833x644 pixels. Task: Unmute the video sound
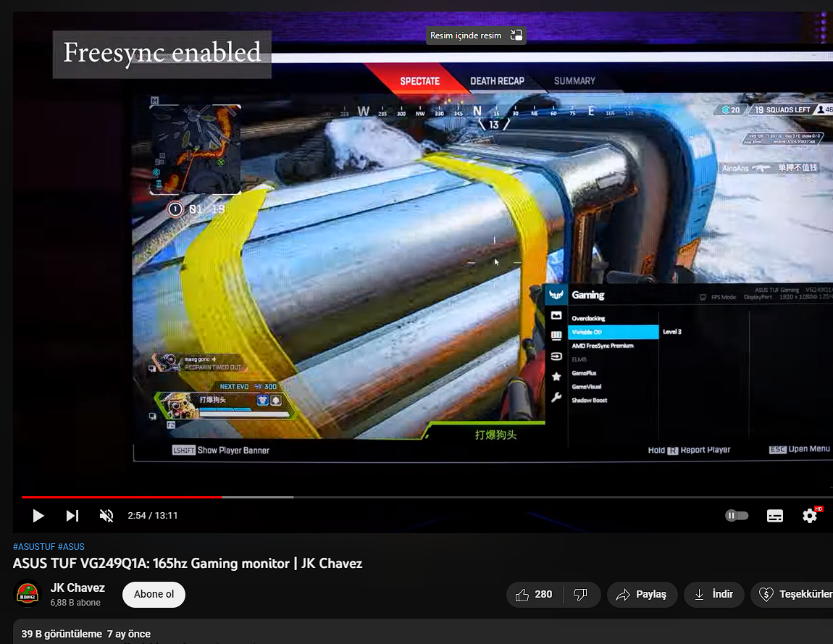click(x=106, y=515)
